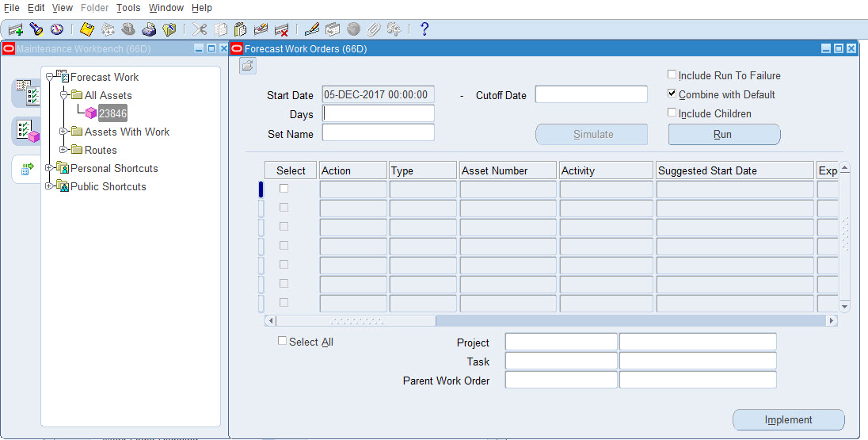This screenshot has width=868, height=440.
Task: Click the pink cube icon beside asset 23846
Action: click(91, 113)
